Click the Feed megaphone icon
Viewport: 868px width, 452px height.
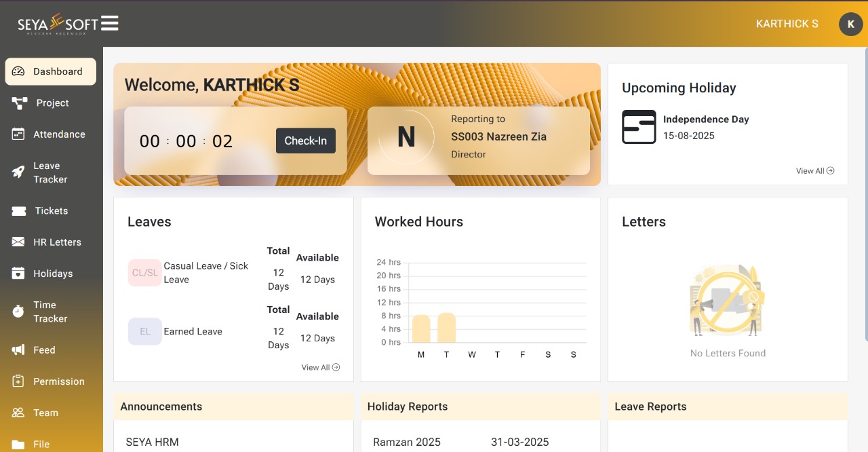coord(19,350)
